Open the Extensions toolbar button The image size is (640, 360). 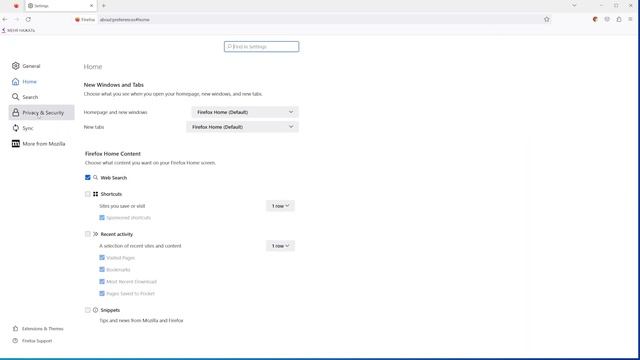619,19
